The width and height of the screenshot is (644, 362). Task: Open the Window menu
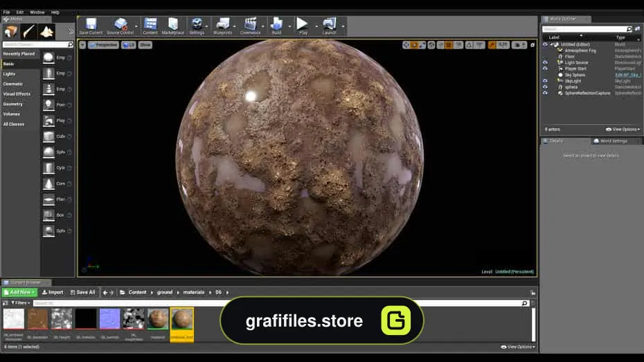[37, 12]
